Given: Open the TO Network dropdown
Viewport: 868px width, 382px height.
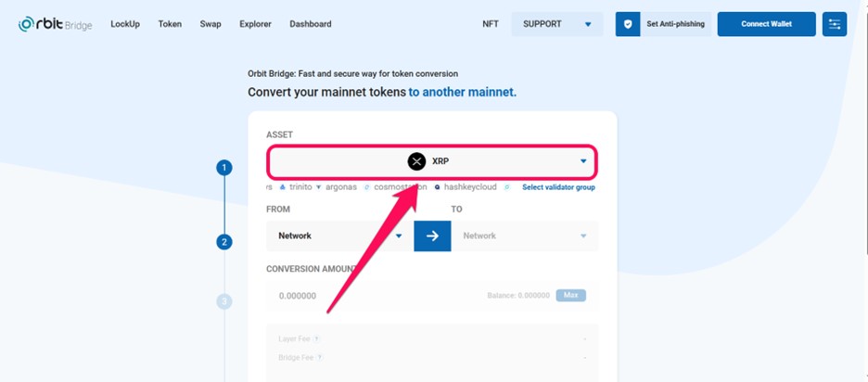Looking at the screenshot, I should click(x=525, y=236).
